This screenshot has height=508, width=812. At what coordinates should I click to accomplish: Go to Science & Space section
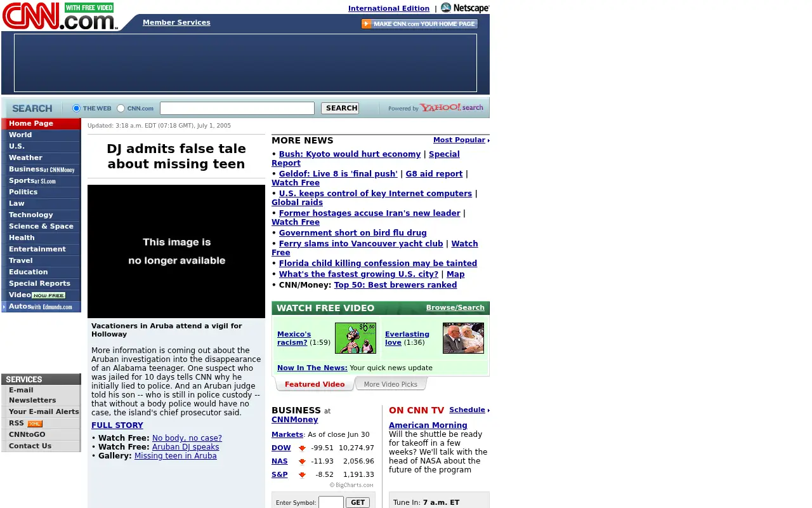[41, 226]
